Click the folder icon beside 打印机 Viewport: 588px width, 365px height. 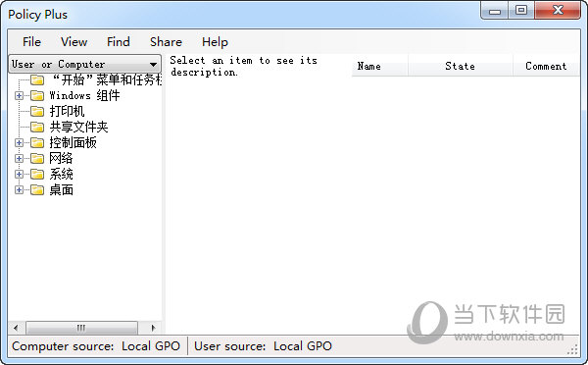tap(37, 112)
